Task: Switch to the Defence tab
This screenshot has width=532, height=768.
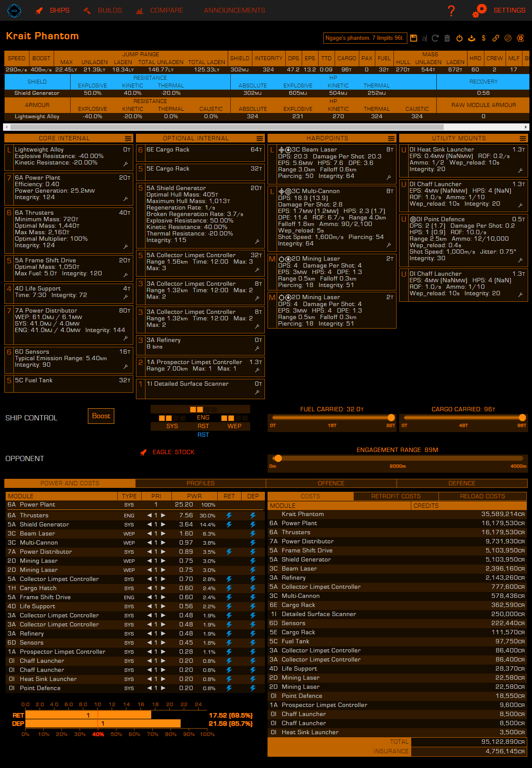Action: point(462,483)
